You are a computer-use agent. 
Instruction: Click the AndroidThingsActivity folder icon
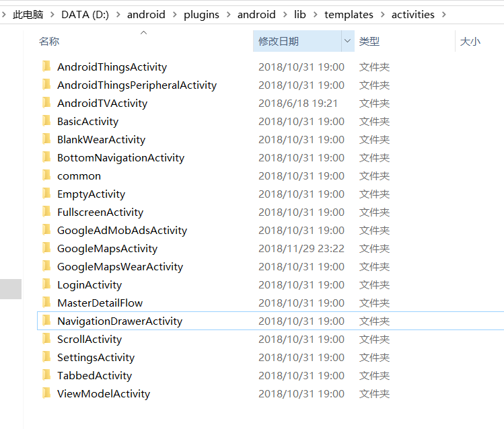point(46,67)
